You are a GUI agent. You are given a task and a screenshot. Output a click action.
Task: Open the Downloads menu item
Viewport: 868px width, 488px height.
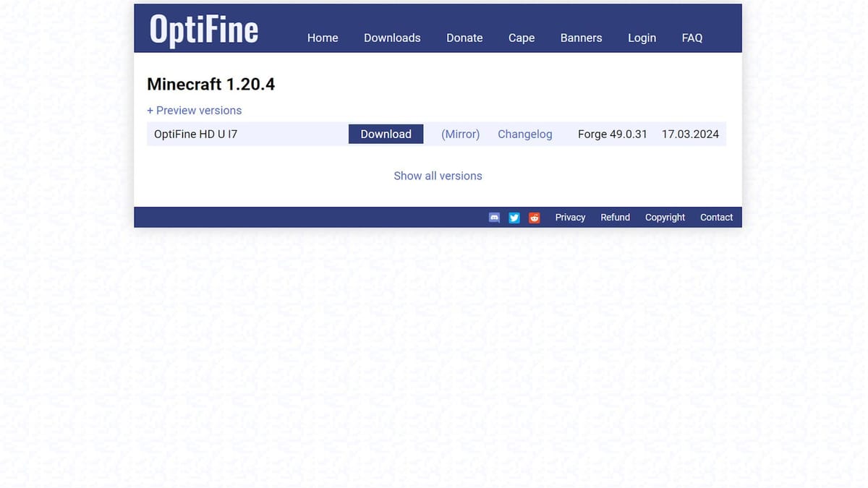(392, 38)
